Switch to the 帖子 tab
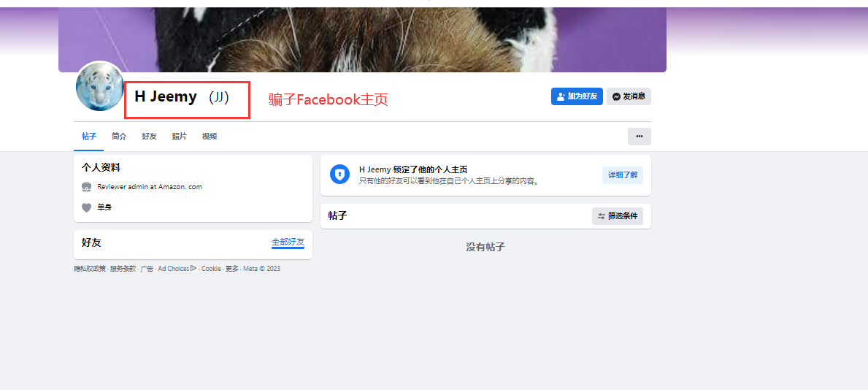 (x=88, y=137)
